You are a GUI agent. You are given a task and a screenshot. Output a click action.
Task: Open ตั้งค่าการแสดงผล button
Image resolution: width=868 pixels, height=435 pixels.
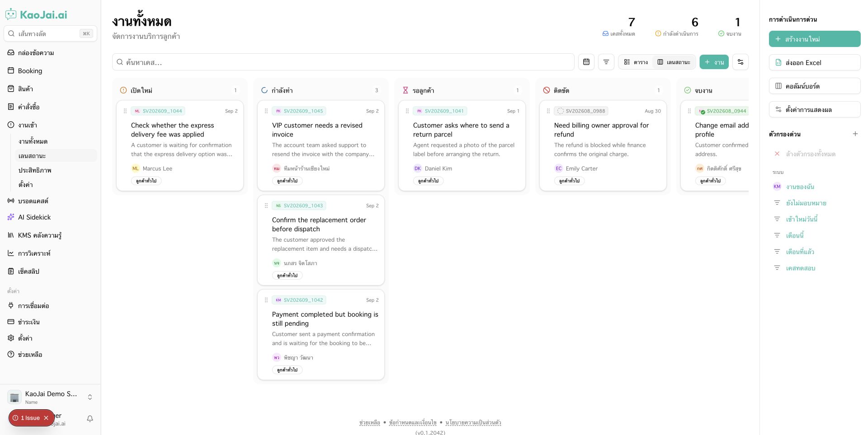815,109
